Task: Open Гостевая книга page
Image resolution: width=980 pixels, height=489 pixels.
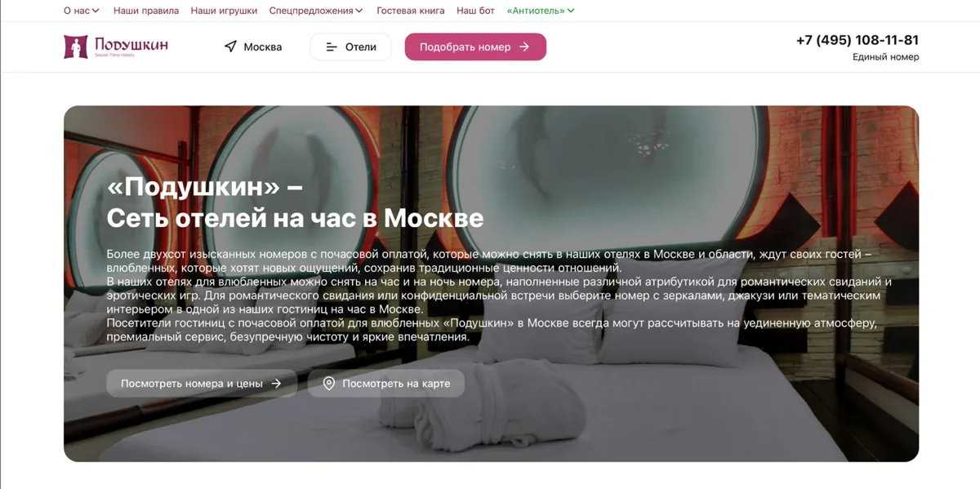Action: [x=411, y=11]
